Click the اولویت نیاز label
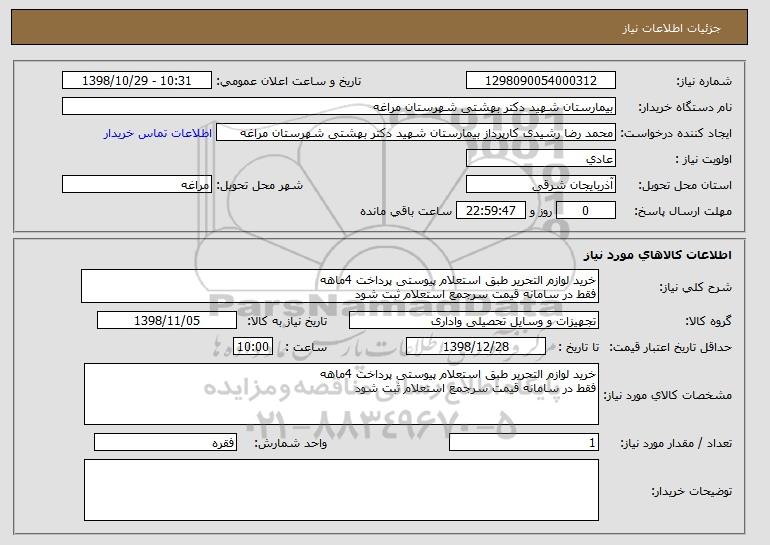 pos(703,159)
